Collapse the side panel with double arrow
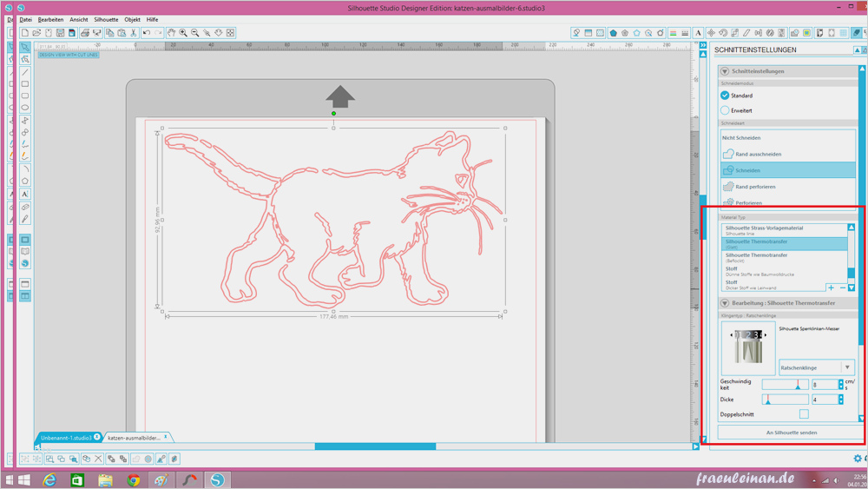Image resolution: width=868 pixels, height=489 pixels. coord(703,45)
